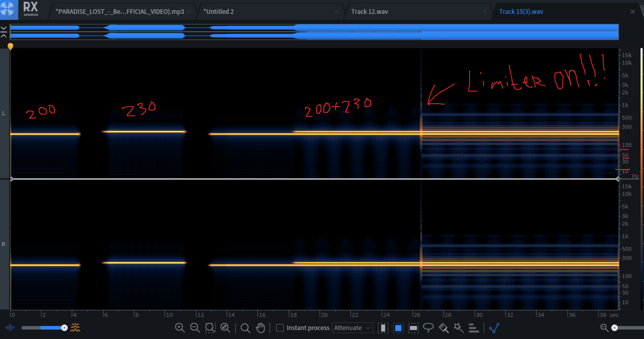Click the clip gain line right handle

click(618, 179)
